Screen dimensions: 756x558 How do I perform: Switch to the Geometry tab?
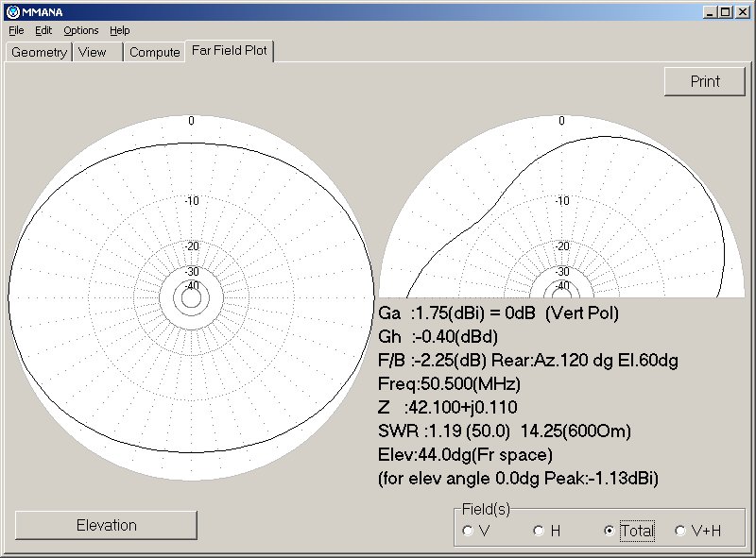(38, 52)
